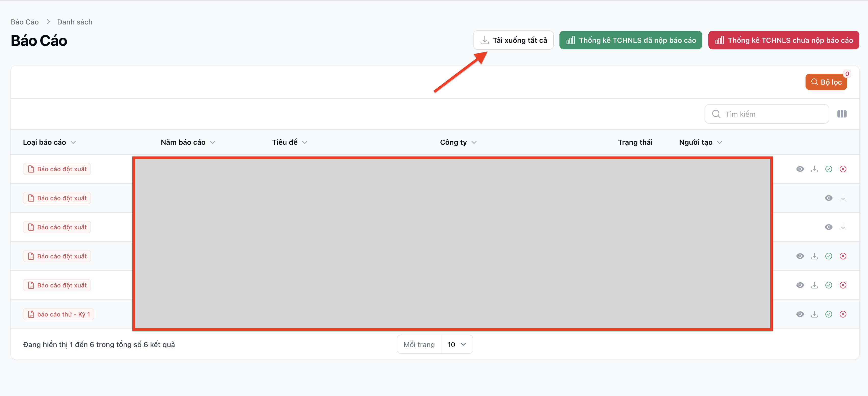Approve the 'báo cáo thử - Kỳ 1' report

tap(828, 314)
